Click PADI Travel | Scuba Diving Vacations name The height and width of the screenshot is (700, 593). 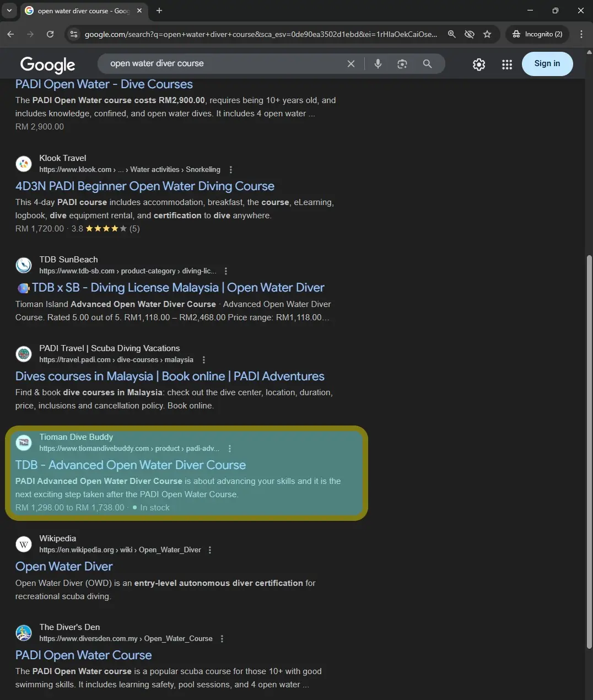tap(110, 348)
